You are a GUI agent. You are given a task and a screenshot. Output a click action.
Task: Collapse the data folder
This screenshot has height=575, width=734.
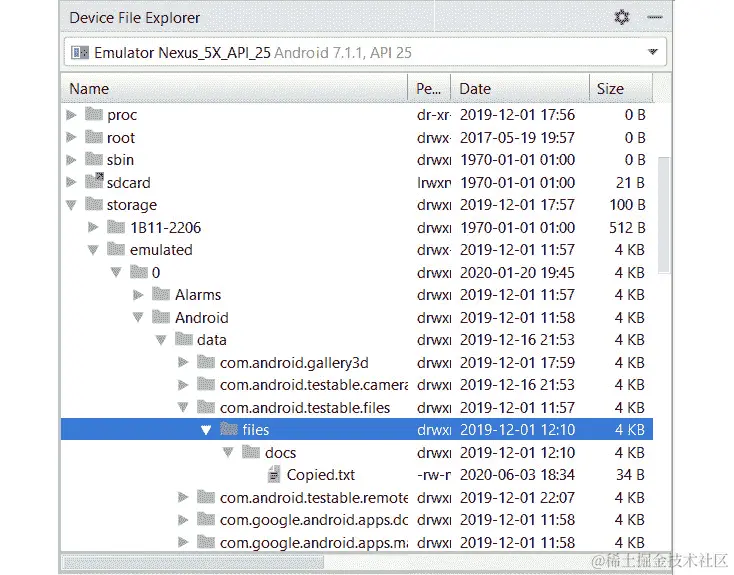point(161,340)
